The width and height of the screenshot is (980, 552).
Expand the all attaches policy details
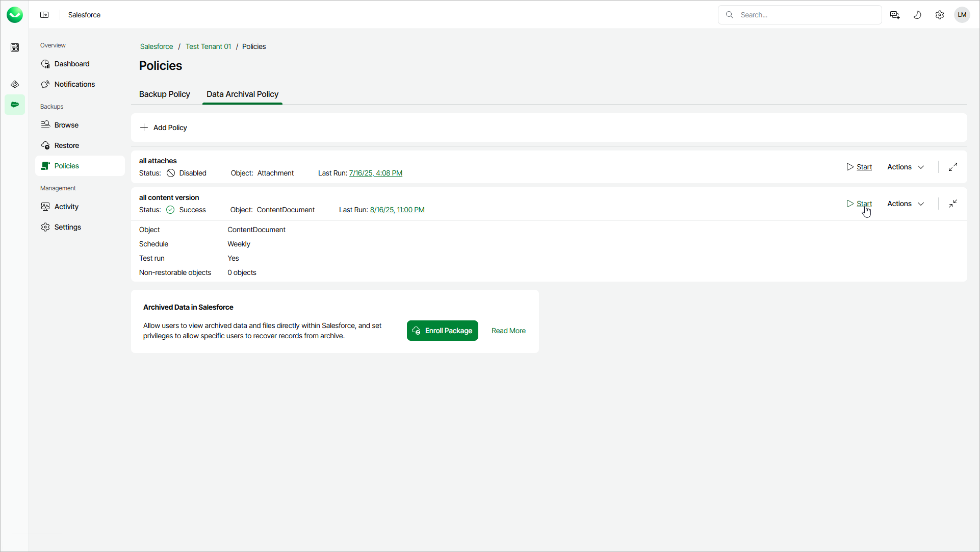coord(952,167)
